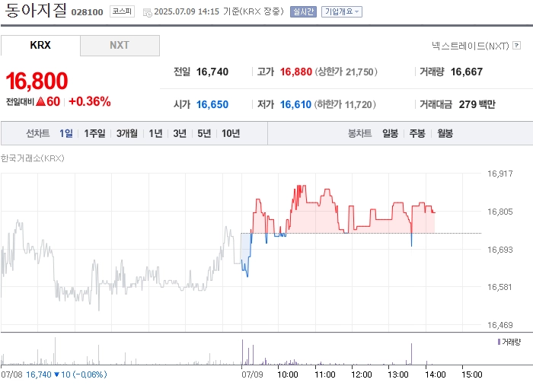
Task: Click the current price 16,800
Action: [37, 81]
